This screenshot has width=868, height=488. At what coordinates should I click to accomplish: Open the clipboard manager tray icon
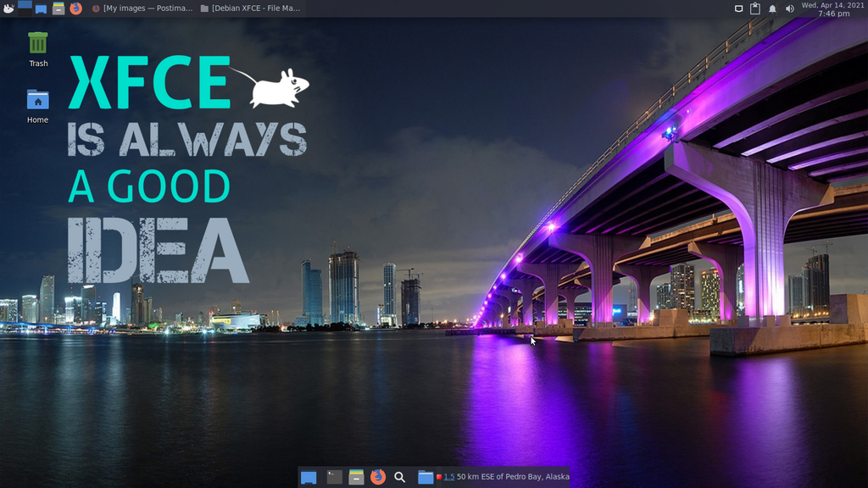click(x=755, y=8)
